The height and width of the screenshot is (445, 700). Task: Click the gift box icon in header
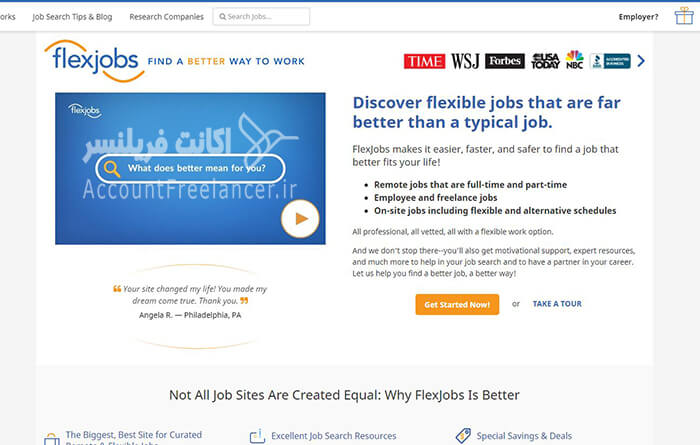pos(684,16)
